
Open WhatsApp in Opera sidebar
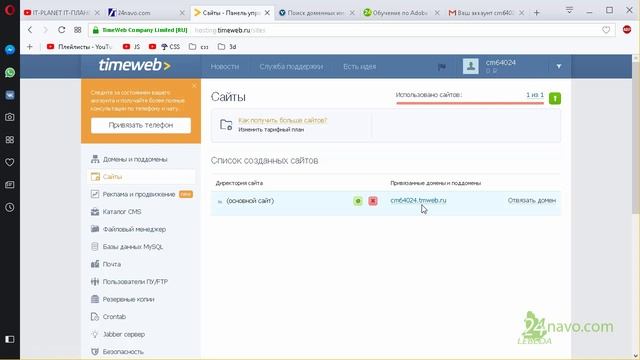point(10,73)
